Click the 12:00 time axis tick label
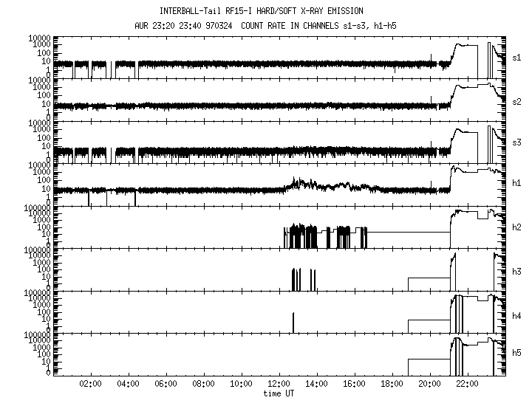Viewport: 532px width, 406px height. pos(279,385)
